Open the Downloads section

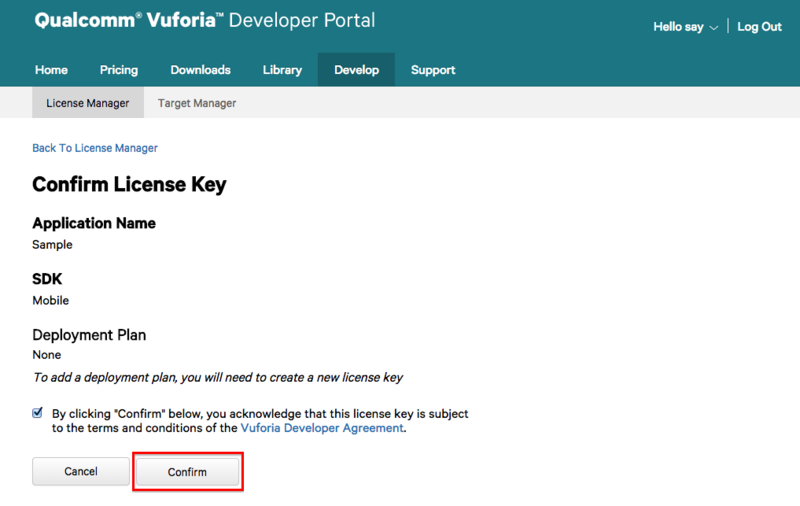coord(201,70)
